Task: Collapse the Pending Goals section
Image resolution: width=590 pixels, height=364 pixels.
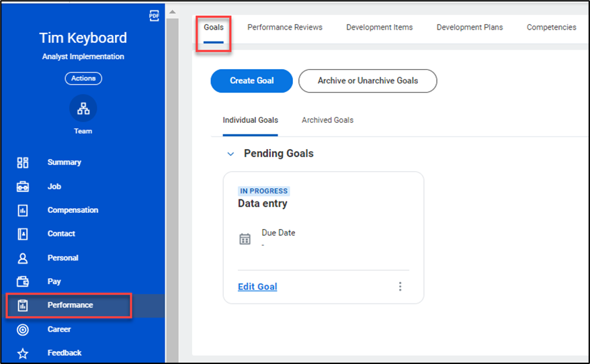Action: tap(230, 154)
